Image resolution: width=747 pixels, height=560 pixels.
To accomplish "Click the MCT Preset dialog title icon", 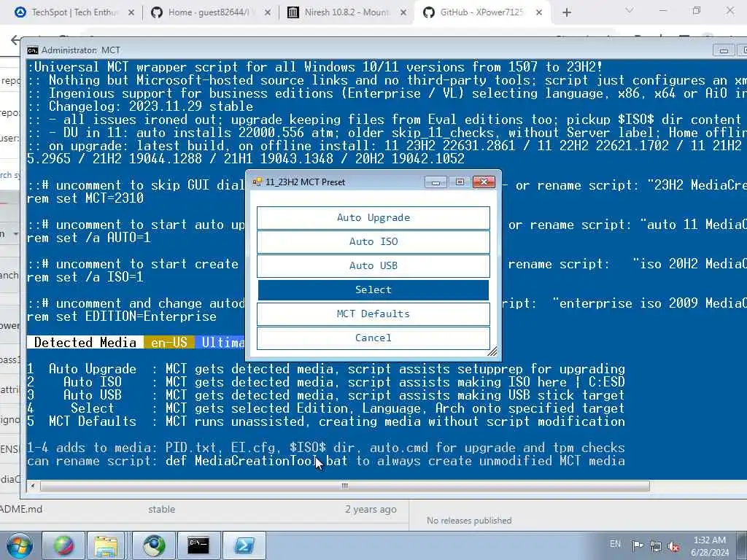I will (x=258, y=182).
